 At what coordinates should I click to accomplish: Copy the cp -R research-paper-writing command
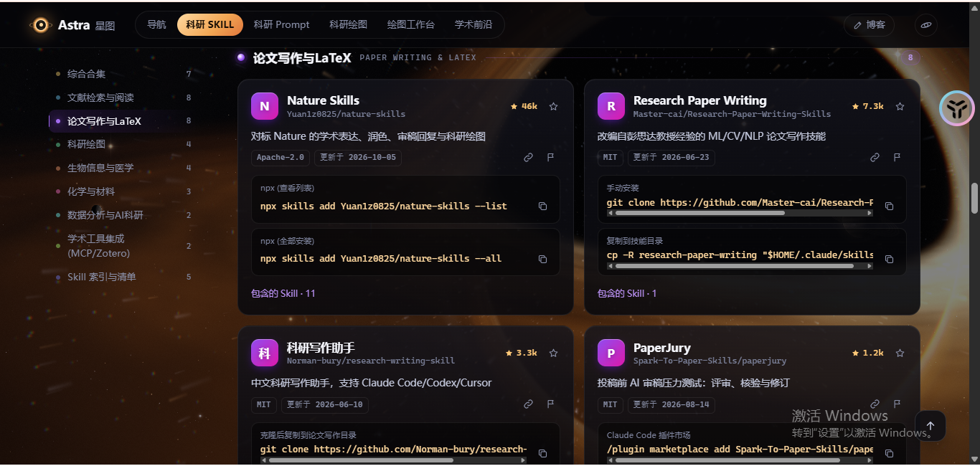[889, 259]
